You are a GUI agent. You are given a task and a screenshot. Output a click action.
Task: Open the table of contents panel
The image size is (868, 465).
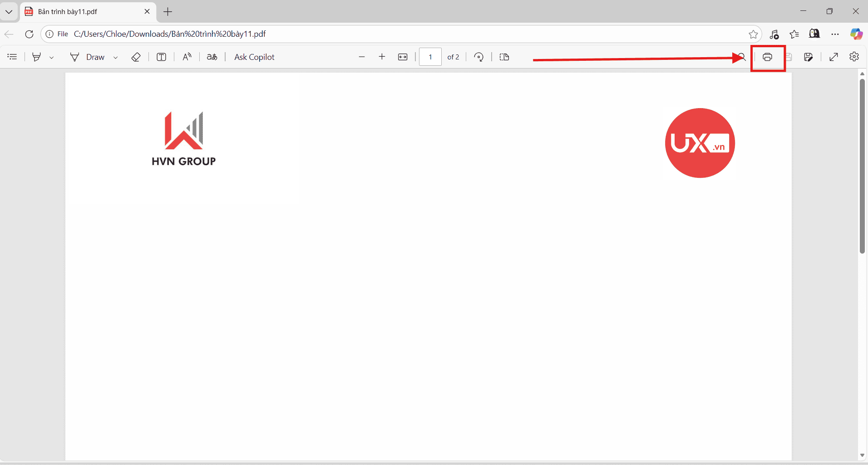point(12,57)
